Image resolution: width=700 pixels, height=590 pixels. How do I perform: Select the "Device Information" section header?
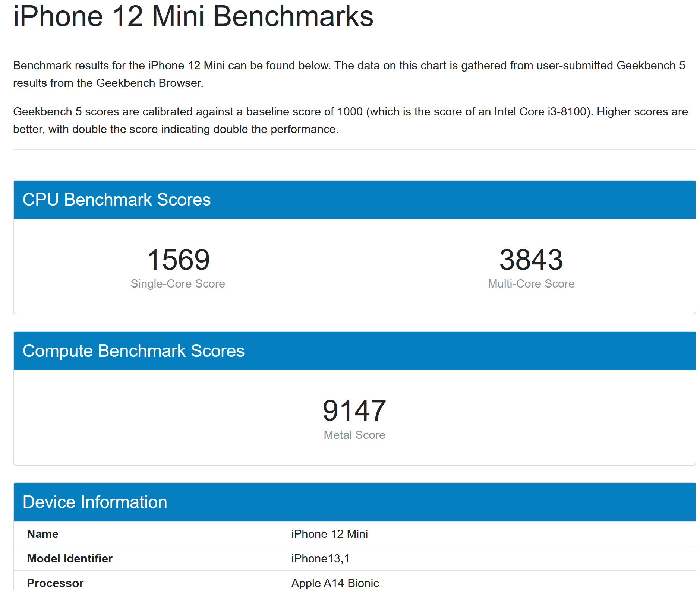pyautogui.click(x=354, y=502)
